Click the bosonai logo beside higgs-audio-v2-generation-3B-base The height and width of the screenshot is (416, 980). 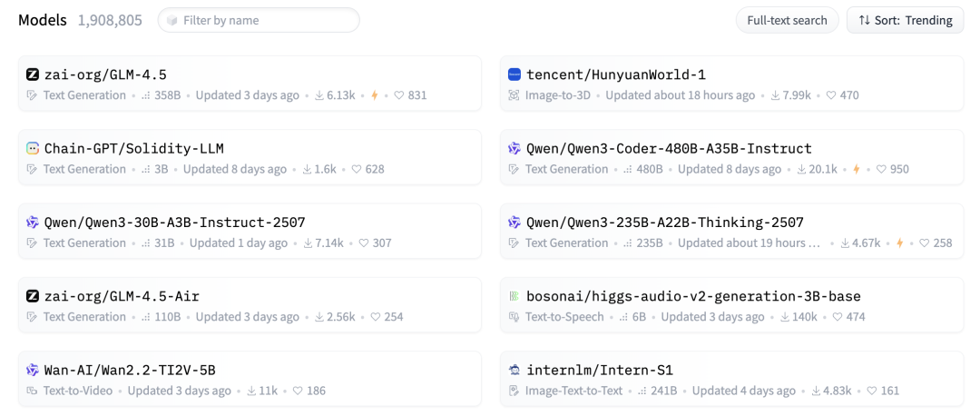coord(514,296)
